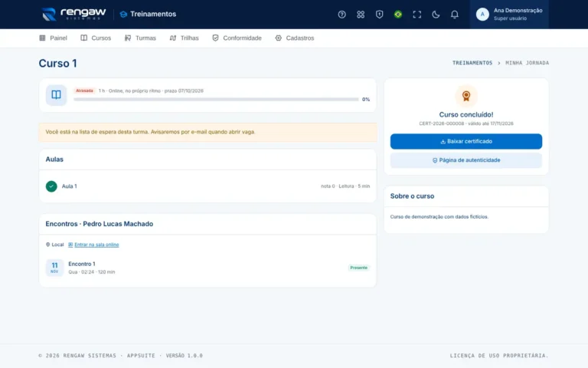This screenshot has width=588, height=368.
Task: Open the notifications bell
Action: point(454,15)
